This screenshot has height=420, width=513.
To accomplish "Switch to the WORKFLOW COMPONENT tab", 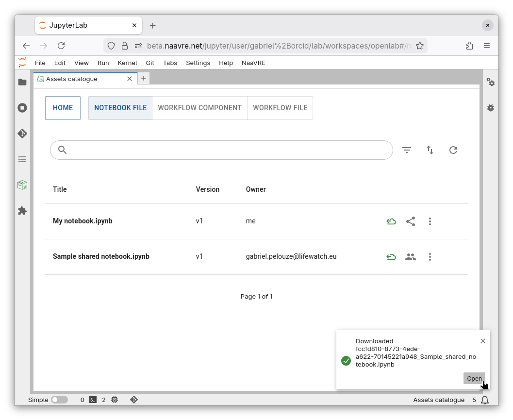I will pos(199,108).
